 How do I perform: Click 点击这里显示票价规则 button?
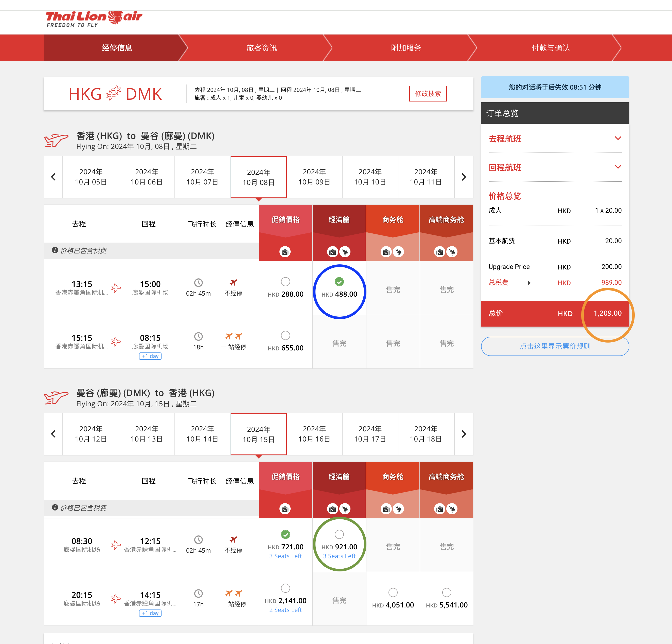555,346
